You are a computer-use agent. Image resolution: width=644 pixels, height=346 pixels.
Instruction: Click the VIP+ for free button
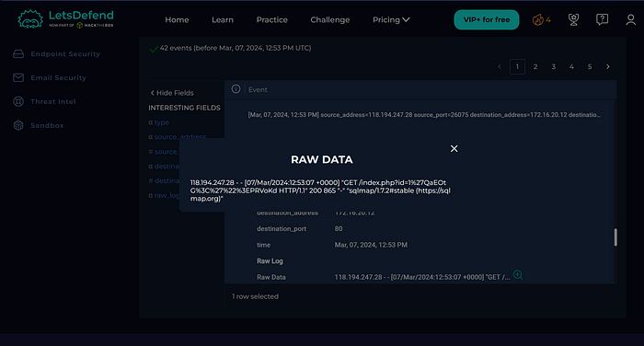pyautogui.click(x=487, y=19)
